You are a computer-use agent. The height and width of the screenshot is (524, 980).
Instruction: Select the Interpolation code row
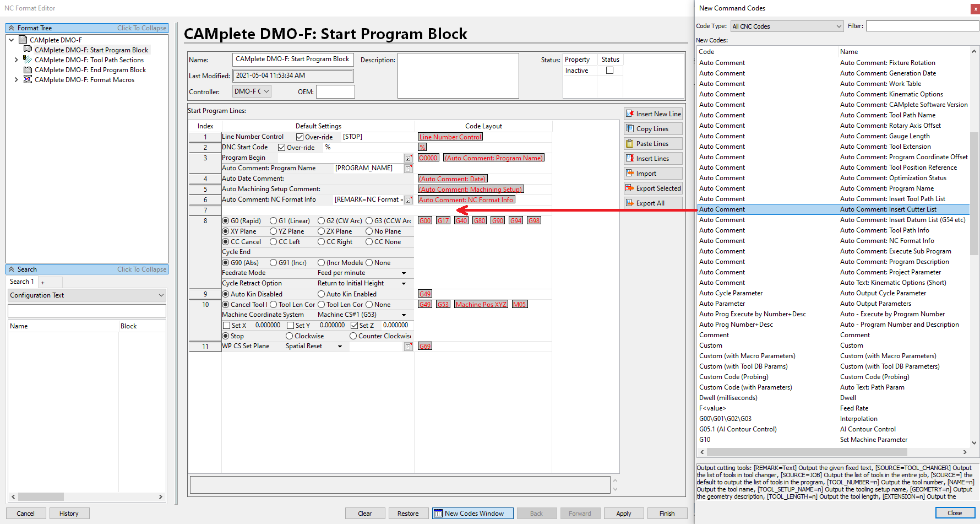(834, 419)
